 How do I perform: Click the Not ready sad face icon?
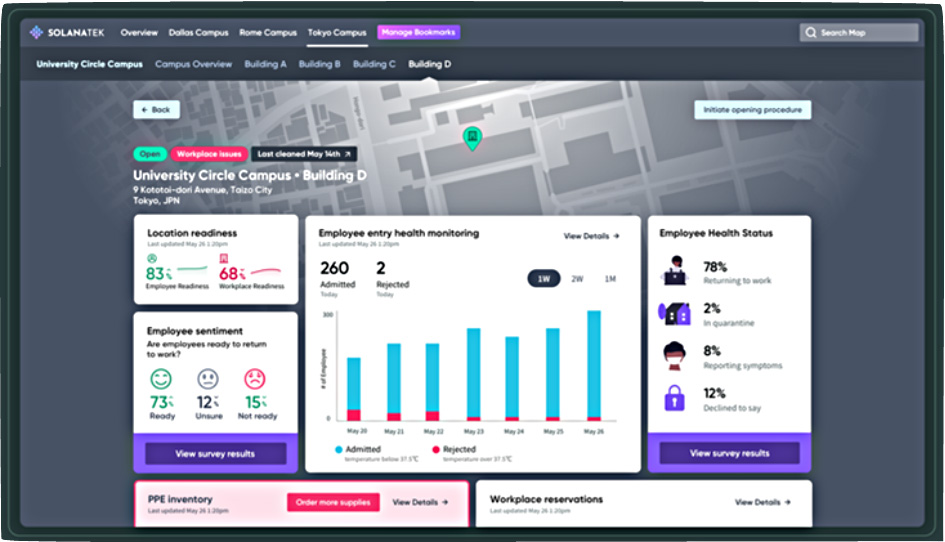point(255,380)
